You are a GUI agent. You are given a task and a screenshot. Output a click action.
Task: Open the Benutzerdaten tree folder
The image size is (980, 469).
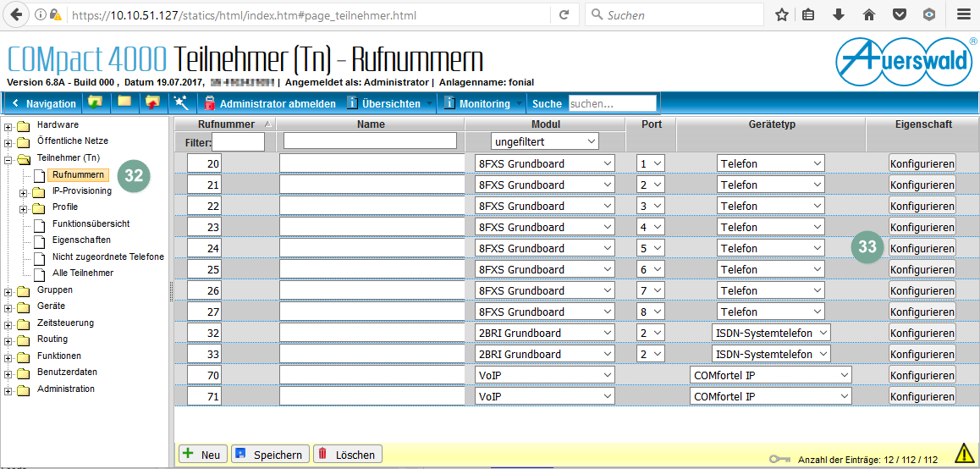[67, 372]
